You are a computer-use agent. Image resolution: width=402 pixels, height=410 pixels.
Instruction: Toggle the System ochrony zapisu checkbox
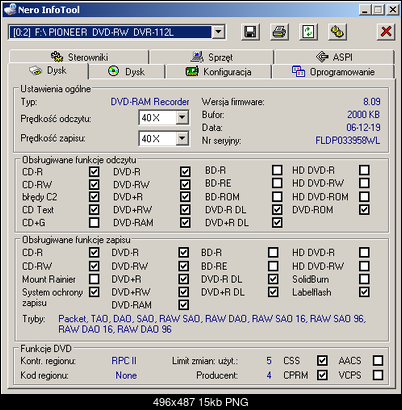pyautogui.click(x=94, y=292)
